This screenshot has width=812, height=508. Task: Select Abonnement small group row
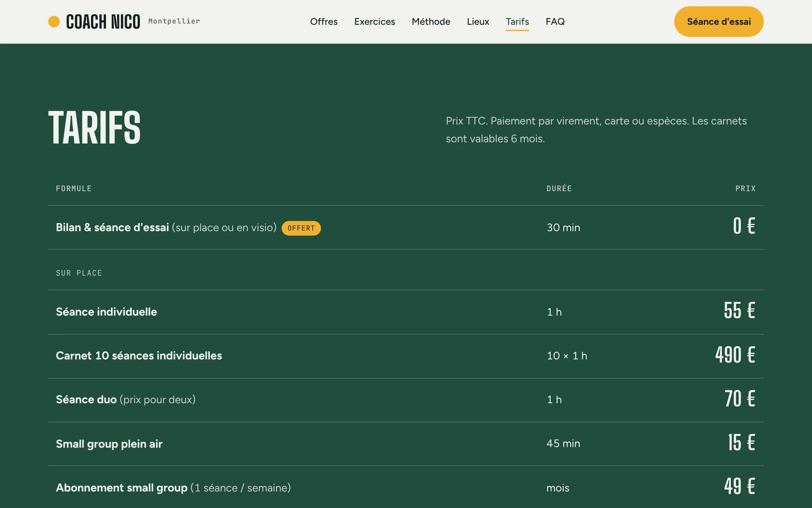[x=406, y=487]
